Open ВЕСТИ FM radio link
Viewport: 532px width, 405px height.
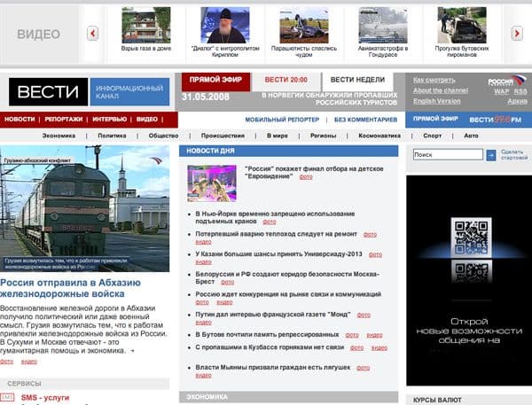click(x=495, y=120)
